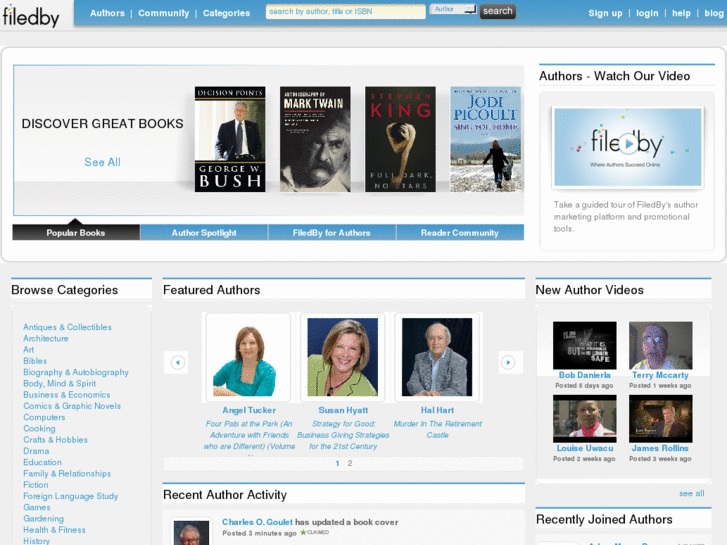The height and width of the screenshot is (545, 727).
Task: Open George W. Bush Decision Points cover
Action: click(x=230, y=139)
